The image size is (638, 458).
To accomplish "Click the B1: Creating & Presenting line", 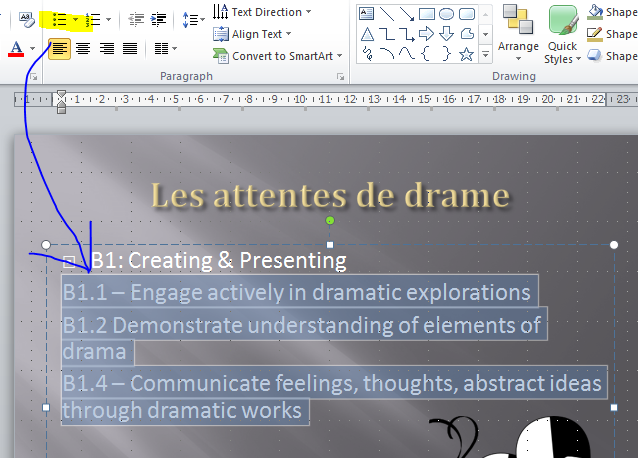I will coord(218,260).
